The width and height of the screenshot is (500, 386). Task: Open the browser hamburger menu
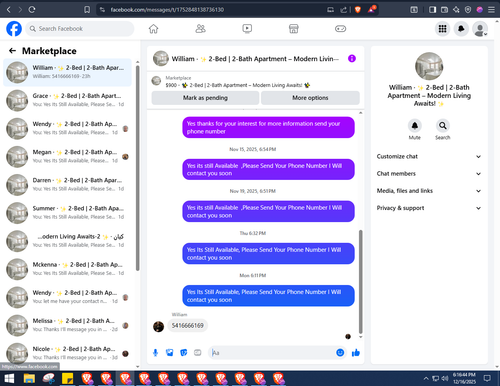[491, 10]
